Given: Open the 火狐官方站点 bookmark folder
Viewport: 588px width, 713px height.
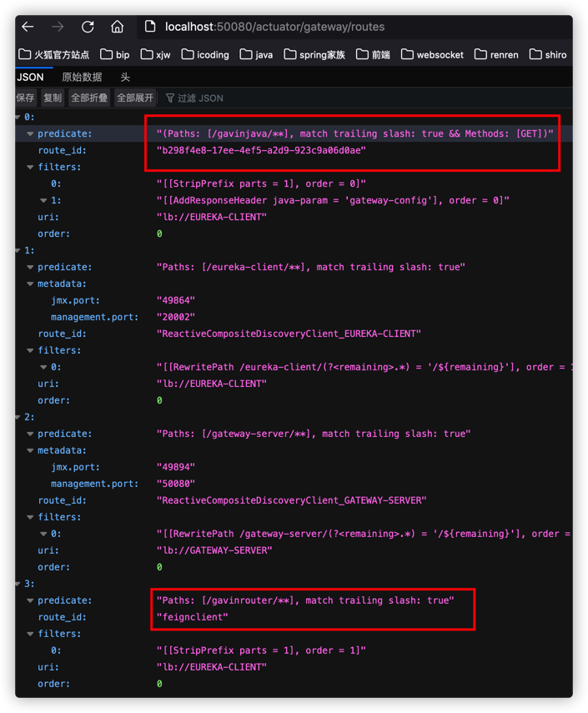Looking at the screenshot, I should pyautogui.click(x=53, y=54).
